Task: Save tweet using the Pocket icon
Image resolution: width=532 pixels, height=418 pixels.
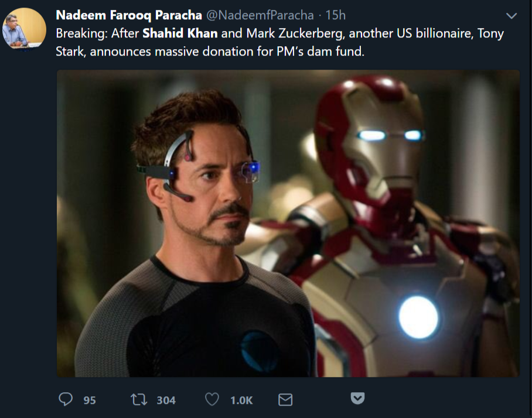Action: click(x=357, y=399)
